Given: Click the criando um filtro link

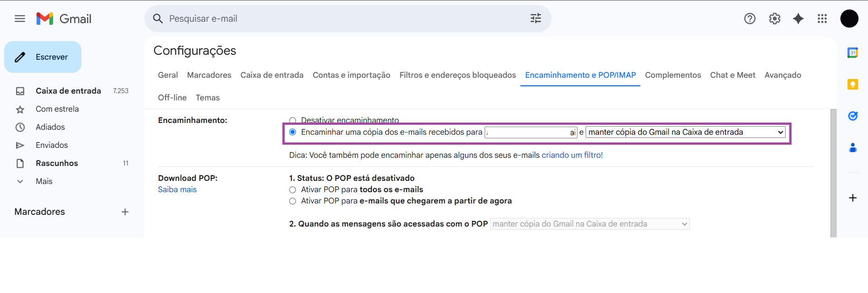Looking at the screenshot, I should tap(572, 155).
